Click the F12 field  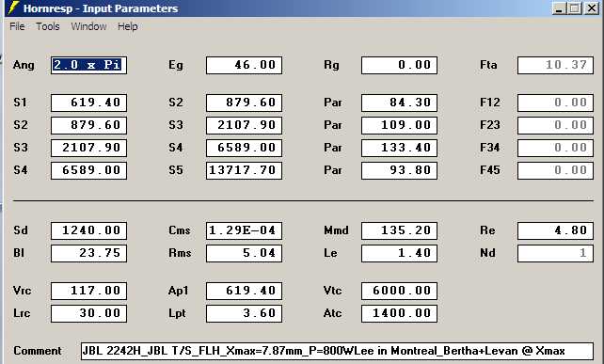point(555,103)
